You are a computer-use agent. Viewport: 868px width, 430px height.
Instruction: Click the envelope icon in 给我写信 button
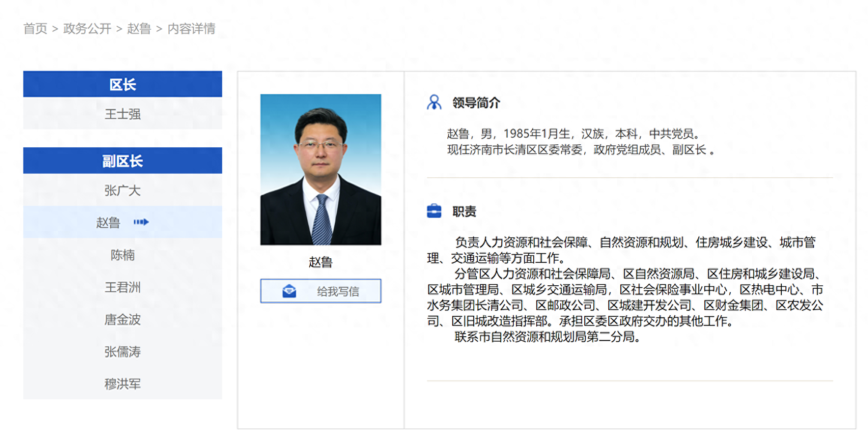[289, 291]
